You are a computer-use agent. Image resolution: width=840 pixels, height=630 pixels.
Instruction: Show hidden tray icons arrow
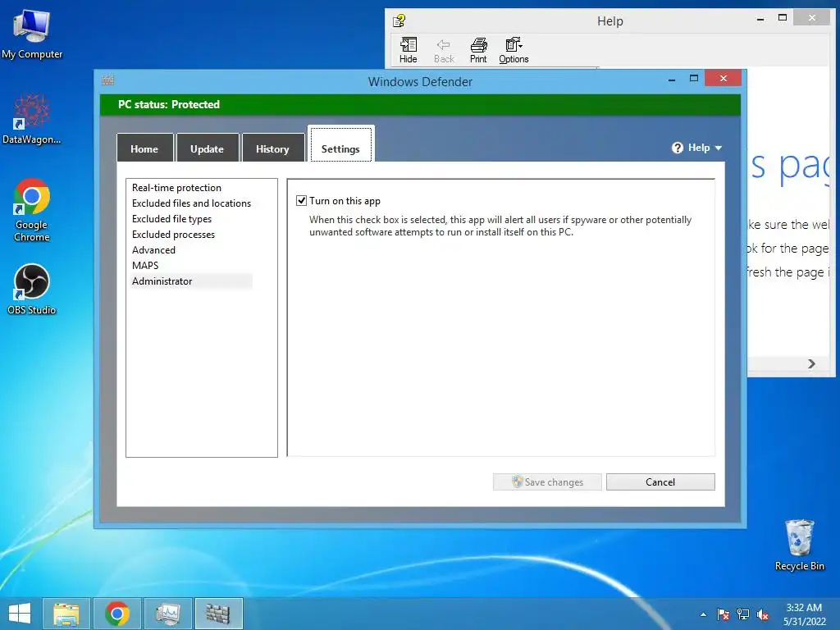coord(703,614)
